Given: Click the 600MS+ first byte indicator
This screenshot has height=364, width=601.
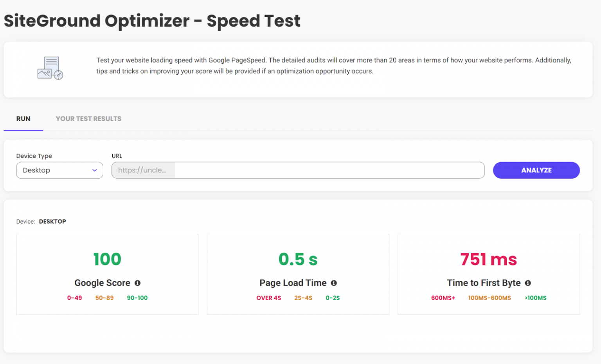Looking at the screenshot, I should coord(443,298).
